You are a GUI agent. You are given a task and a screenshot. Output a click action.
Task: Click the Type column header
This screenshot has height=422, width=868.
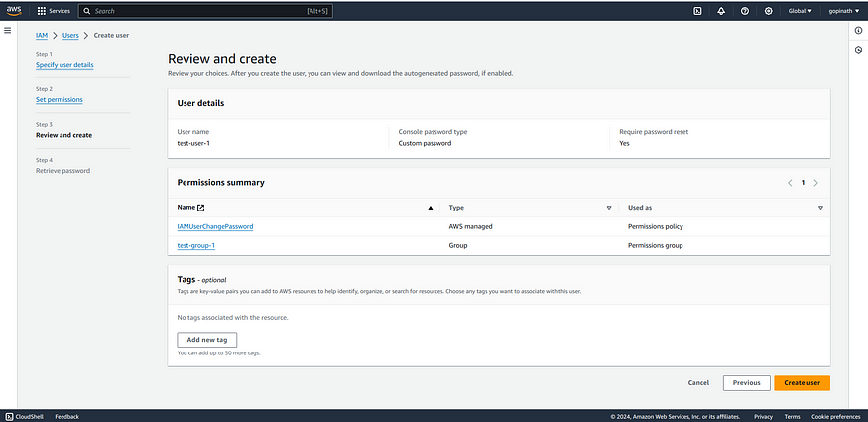tap(456, 208)
